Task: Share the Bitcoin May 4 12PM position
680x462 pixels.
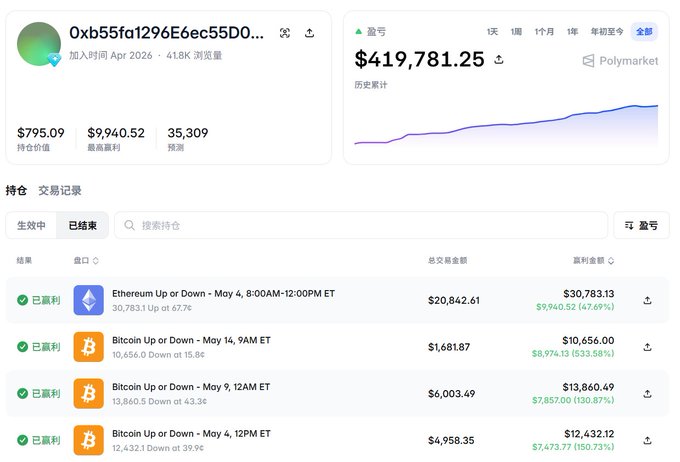Action: [x=647, y=440]
